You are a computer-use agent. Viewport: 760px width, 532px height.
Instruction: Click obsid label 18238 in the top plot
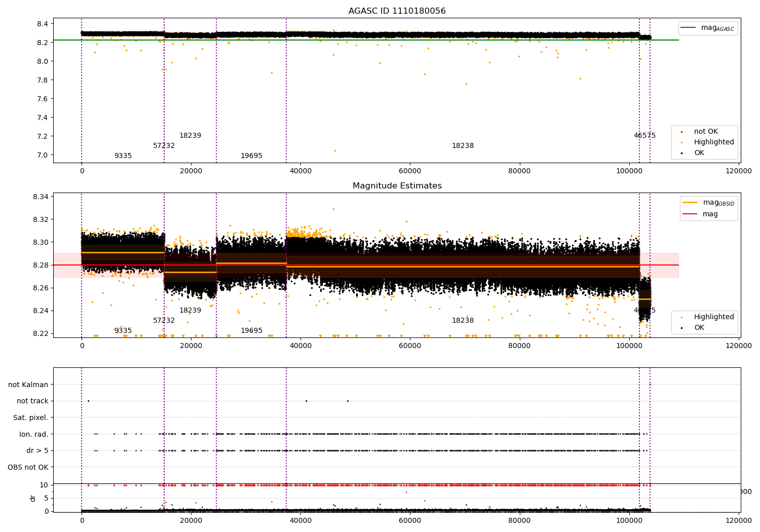click(x=463, y=146)
